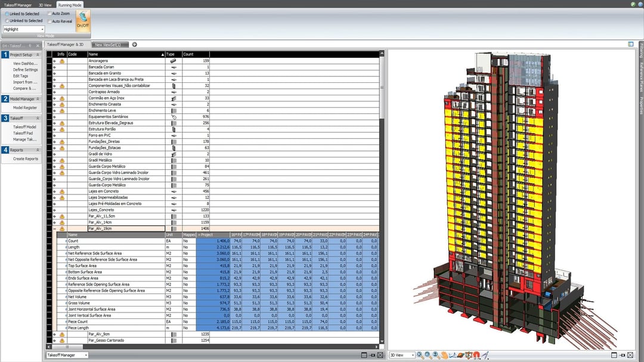Screen dimensions: 644x362
Task: Open Takeoff Model in sidebar
Action: 24,127
